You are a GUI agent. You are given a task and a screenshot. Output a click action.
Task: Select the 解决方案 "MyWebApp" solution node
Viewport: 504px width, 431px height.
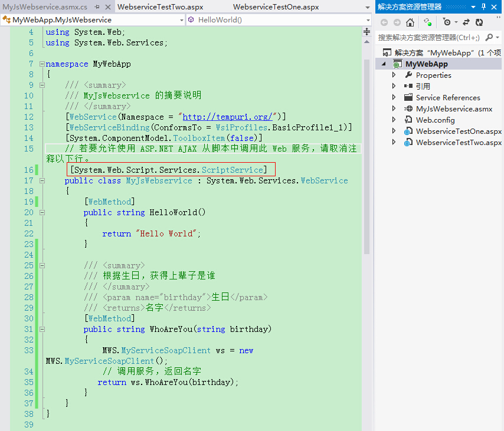[x=448, y=52]
